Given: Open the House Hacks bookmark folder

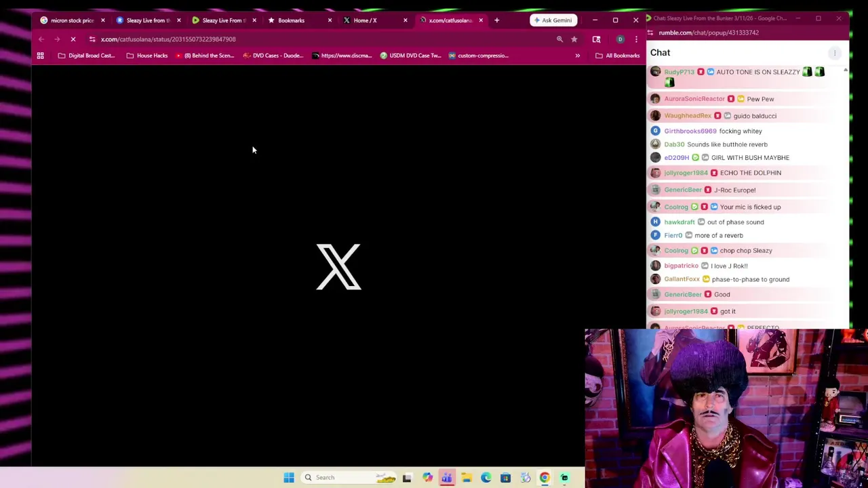Looking at the screenshot, I should [147, 56].
